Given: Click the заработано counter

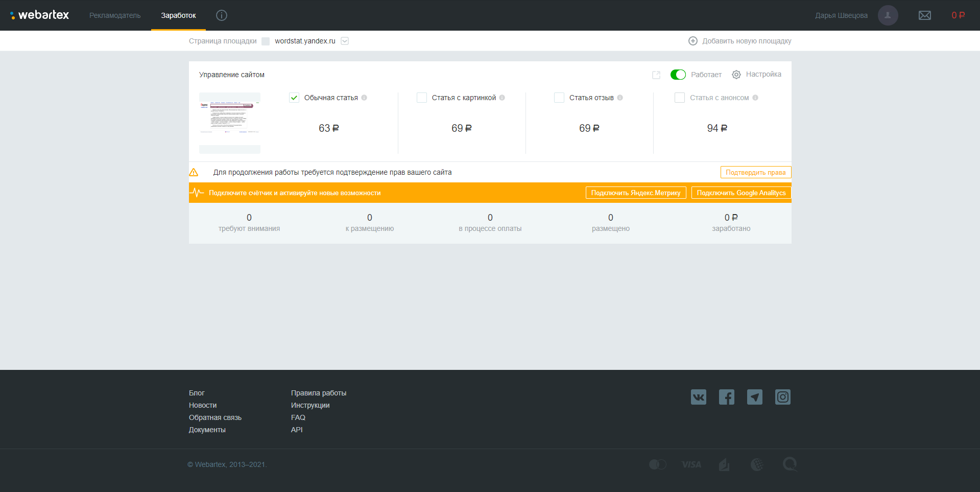Looking at the screenshot, I should (x=731, y=223).
